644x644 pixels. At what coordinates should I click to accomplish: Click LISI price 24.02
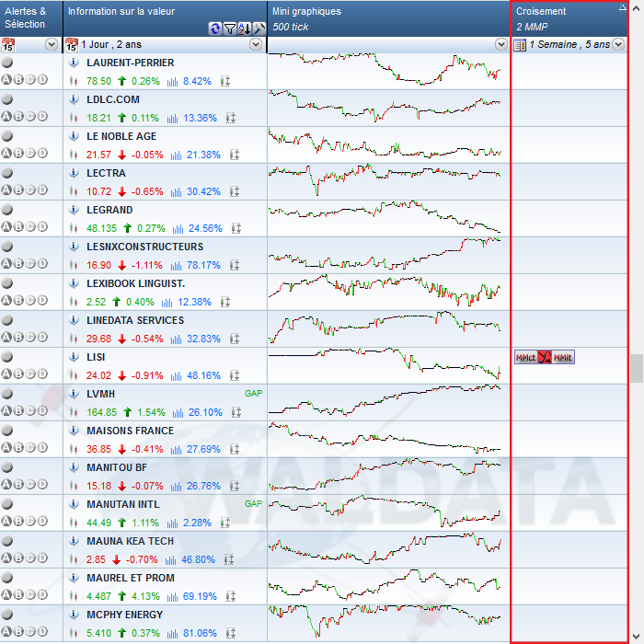98,375
